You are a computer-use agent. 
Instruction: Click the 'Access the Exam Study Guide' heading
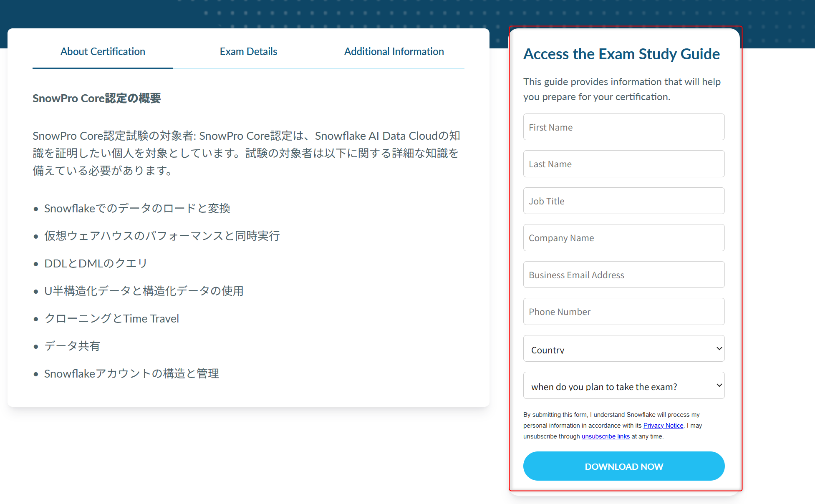point(621,54)
